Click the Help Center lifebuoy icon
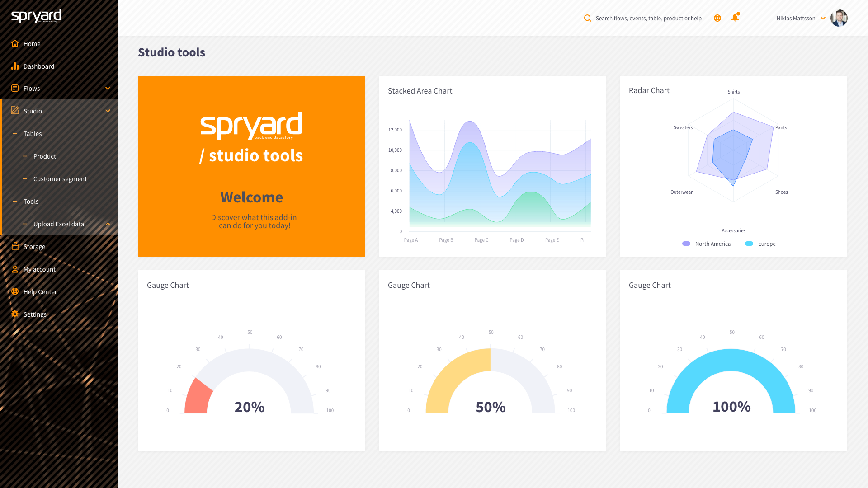The height and width of the screenshot is (488, 868). click(x=15, y=291)
